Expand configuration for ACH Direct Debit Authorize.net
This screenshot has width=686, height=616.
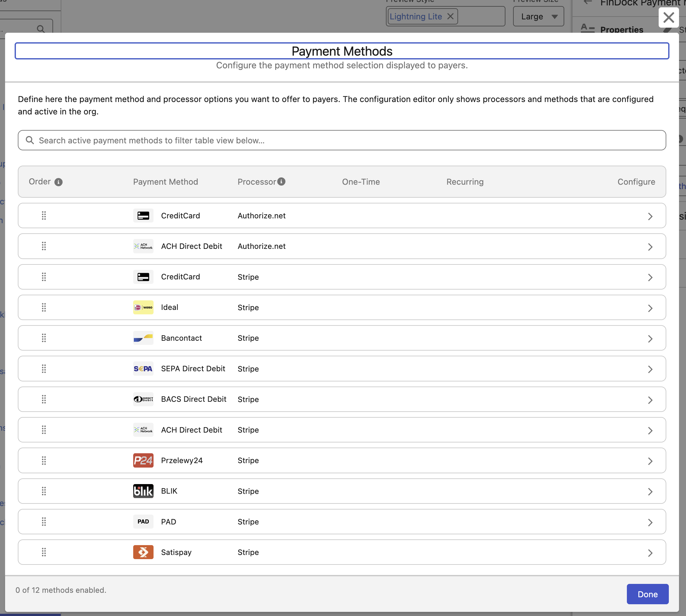pyautogui.click(x=650, y=247)
